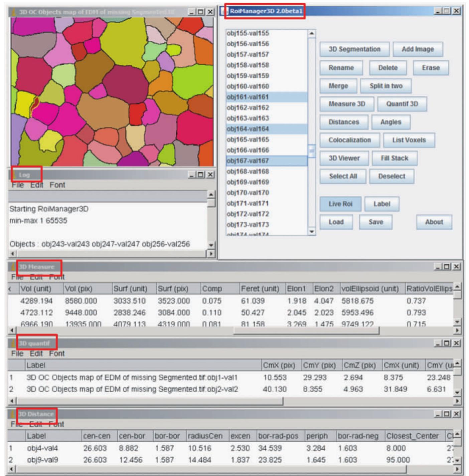Screen dimensions: 469x476
Task: Click the List Voxels button
Action: (x=409, y=140)
